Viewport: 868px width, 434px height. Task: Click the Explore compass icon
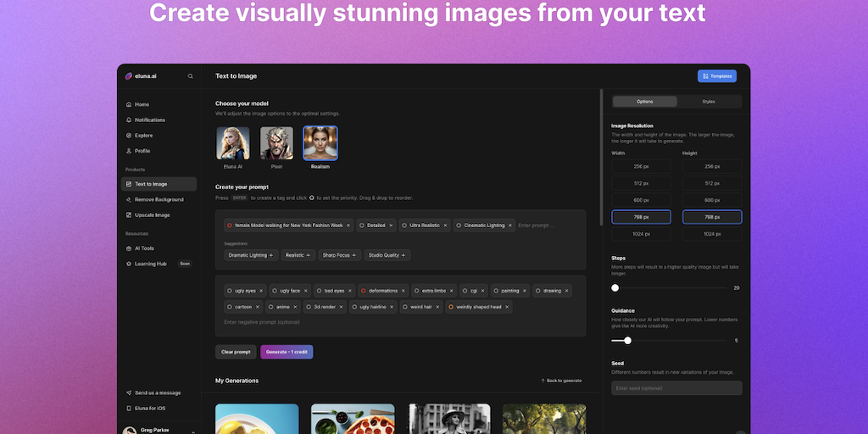coord(129,136)
